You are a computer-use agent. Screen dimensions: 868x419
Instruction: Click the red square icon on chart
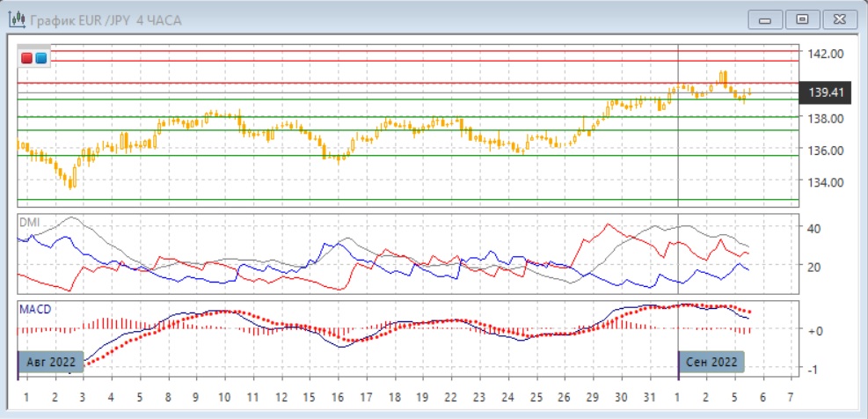pyautogui.click(x=27, y=58)
